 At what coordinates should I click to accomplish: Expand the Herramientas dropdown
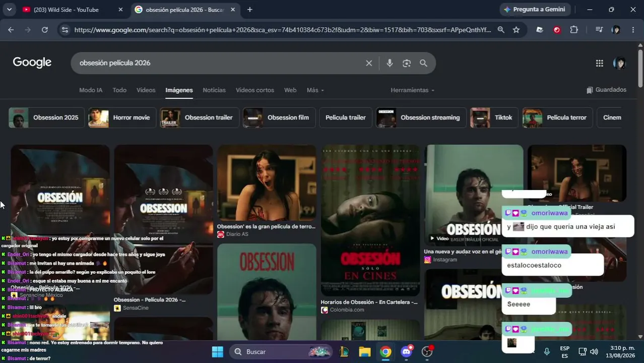click(x=412, y=90)
